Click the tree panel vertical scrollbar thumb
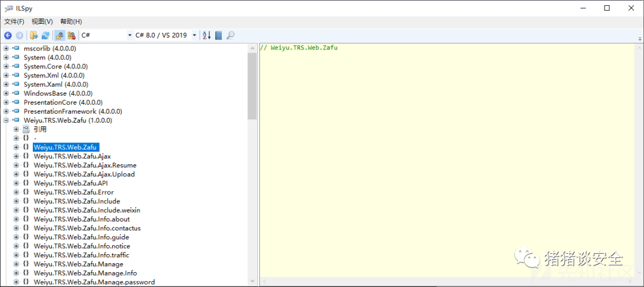 252,86
